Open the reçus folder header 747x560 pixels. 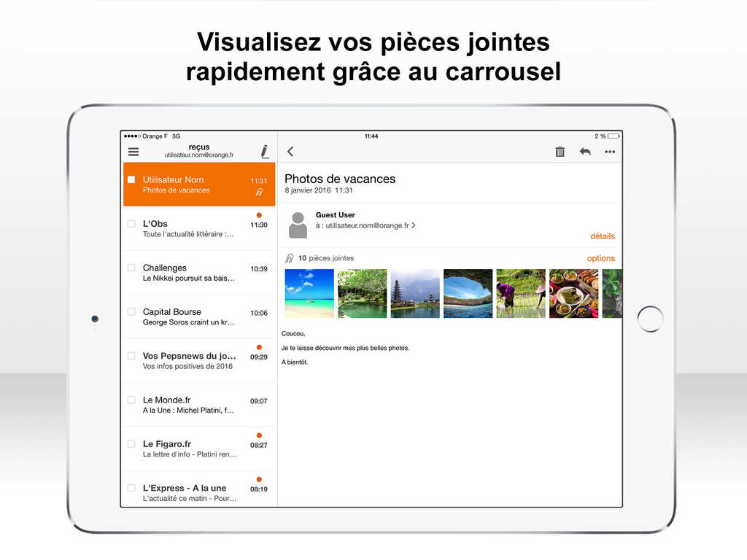198,147
